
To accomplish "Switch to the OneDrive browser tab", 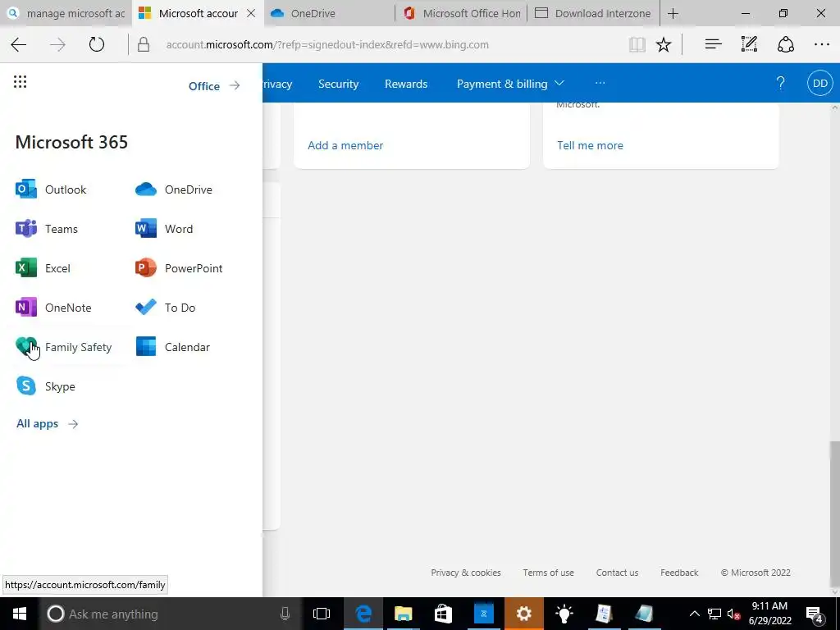I will tap(328, 13).
